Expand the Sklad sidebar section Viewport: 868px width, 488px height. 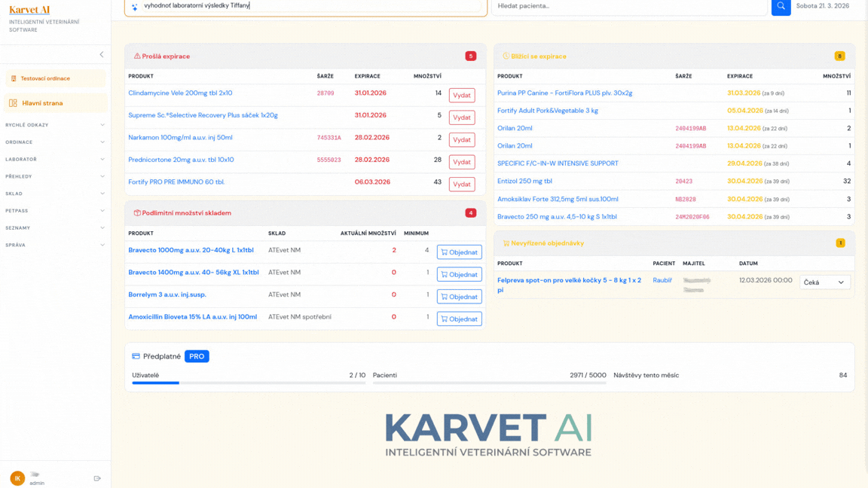click(x=55, y=194)
